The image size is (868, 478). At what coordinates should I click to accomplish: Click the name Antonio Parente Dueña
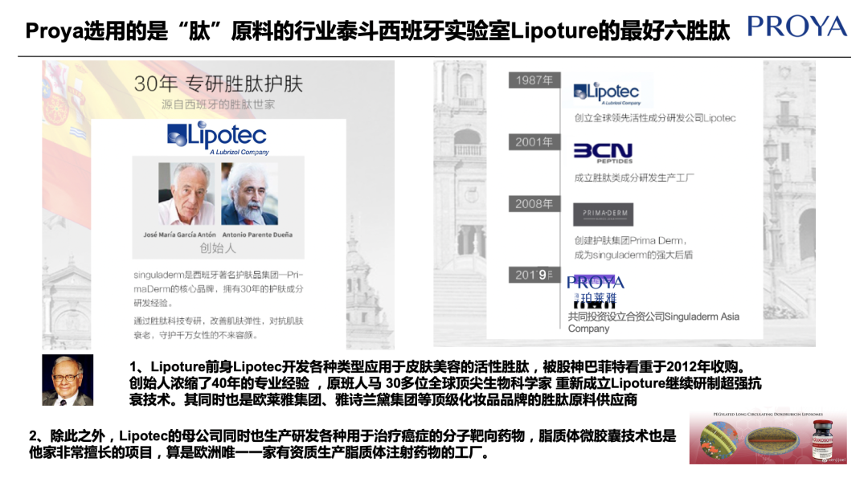[x=257, y=235]
